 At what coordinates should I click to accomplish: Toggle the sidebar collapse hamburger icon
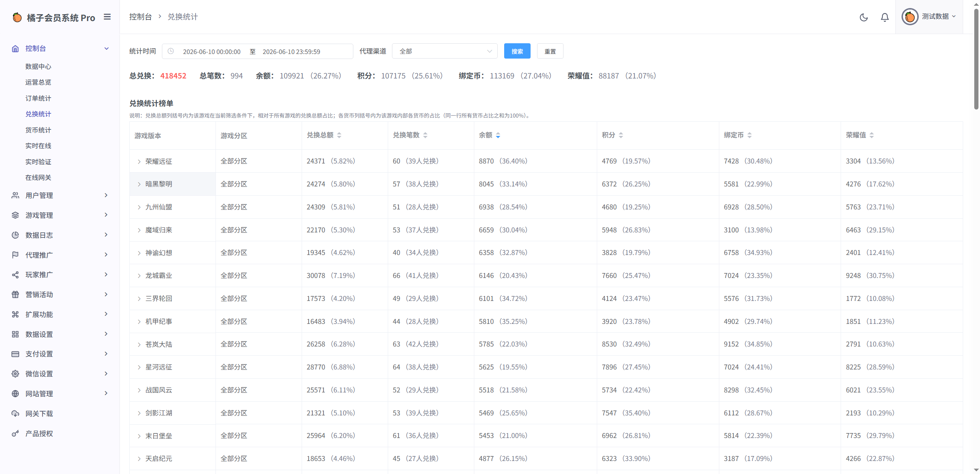107,17
